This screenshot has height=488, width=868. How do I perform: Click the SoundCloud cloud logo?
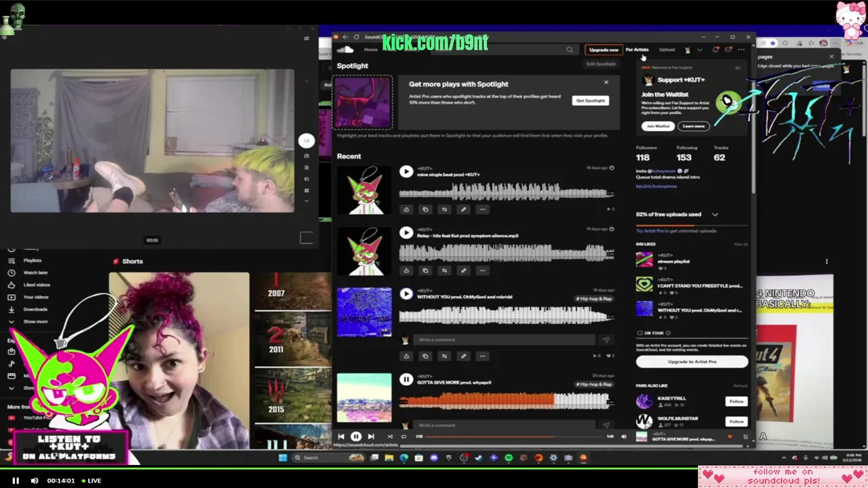pyautogui.click(x=345, y=49)
